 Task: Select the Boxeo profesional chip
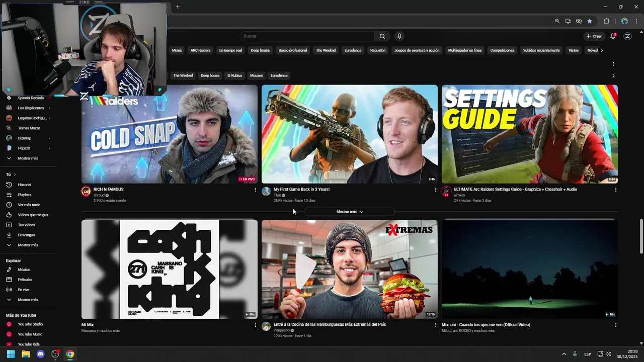point(293,50)
